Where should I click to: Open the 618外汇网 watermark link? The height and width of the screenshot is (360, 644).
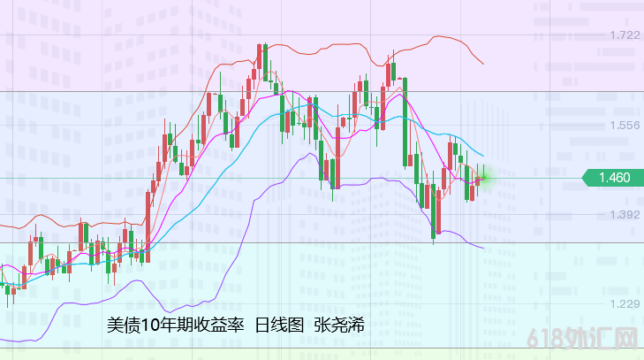click(x=580, y=339)
